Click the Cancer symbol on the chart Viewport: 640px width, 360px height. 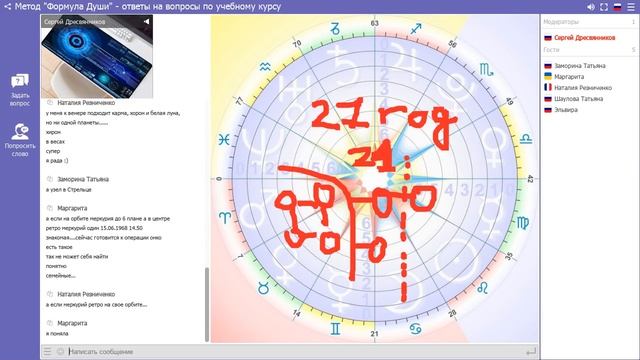click(x=416, y=329)
